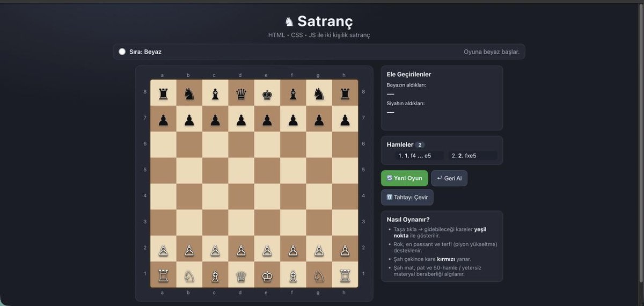Select the white king on e1
Screen dimensions: 644x306
click(x=267, y=276)
